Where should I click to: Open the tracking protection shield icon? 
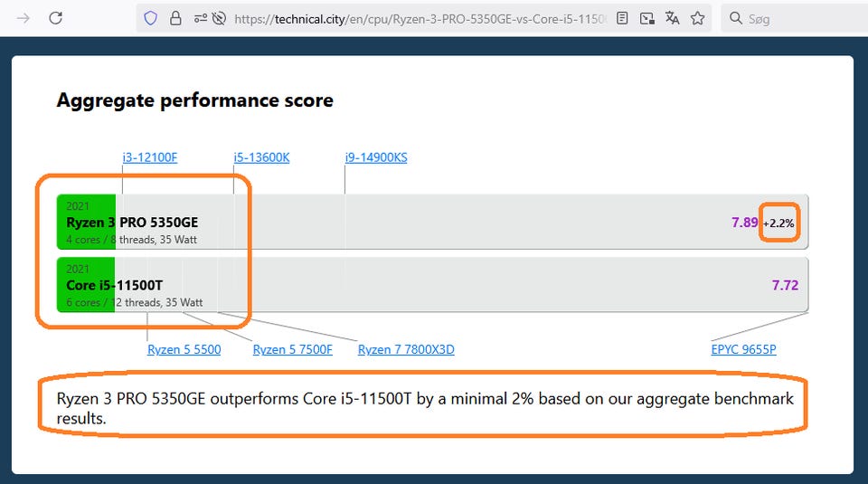[x=151, y=18]
